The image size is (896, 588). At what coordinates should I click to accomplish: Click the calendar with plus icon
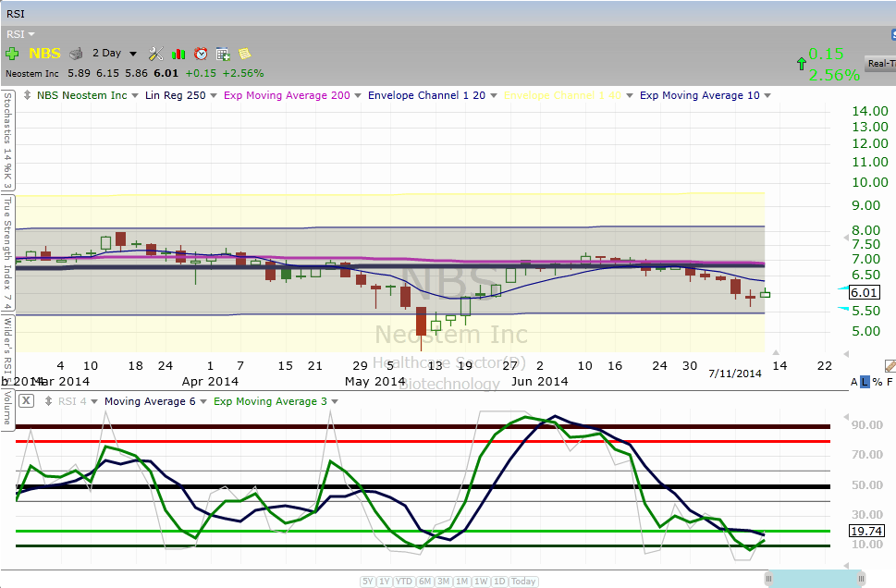(x=223, y=54)
